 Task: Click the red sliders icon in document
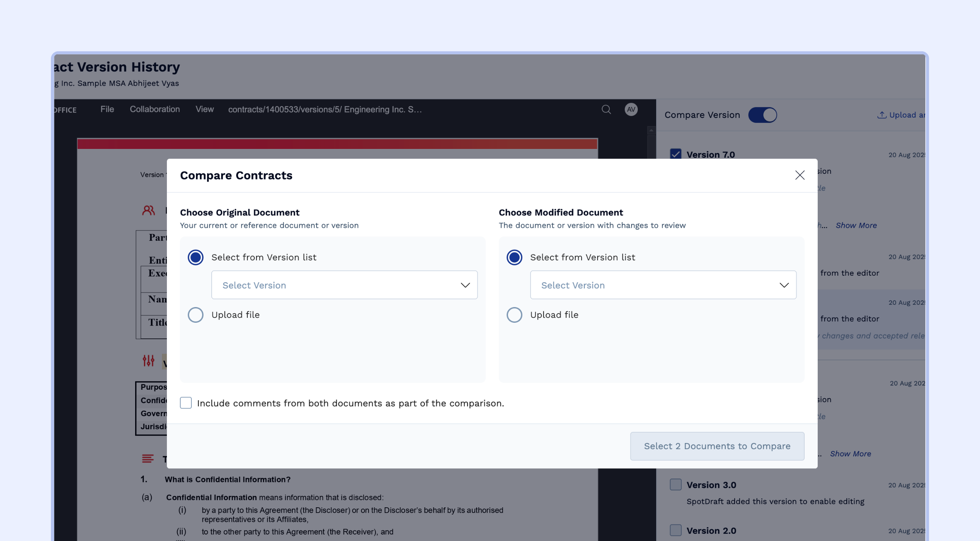coord(149,360)
